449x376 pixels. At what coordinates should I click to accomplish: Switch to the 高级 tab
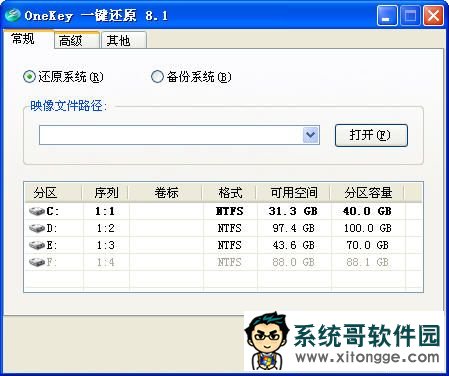[77, 41]
